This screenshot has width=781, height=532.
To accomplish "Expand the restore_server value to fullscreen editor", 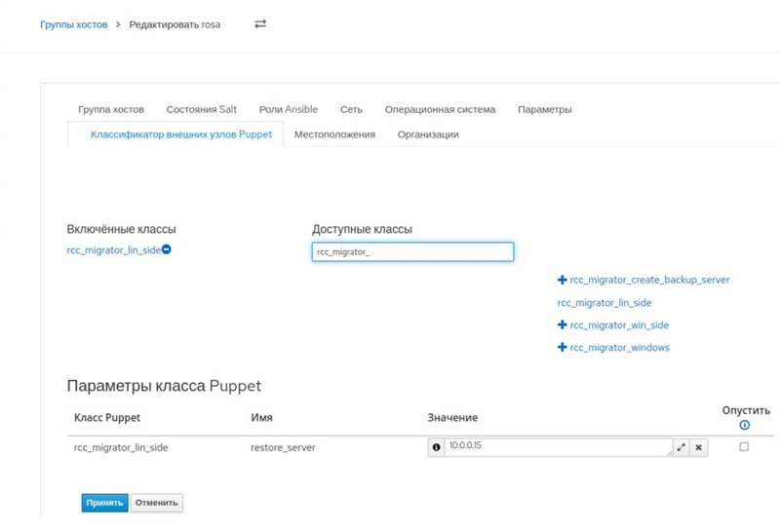I will [682, 447].
